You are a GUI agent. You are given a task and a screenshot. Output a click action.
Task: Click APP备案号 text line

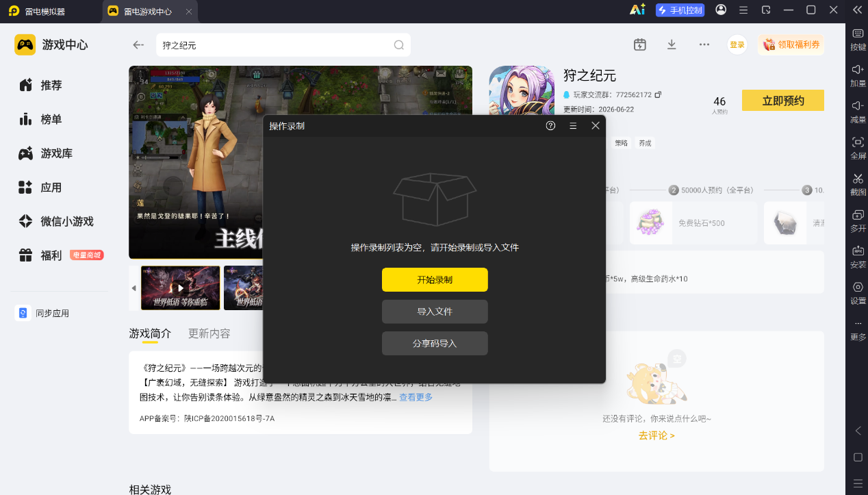tap(207, 418)
